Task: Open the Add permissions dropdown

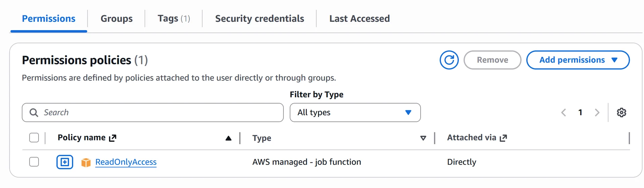Action: [x=578, y=60]
